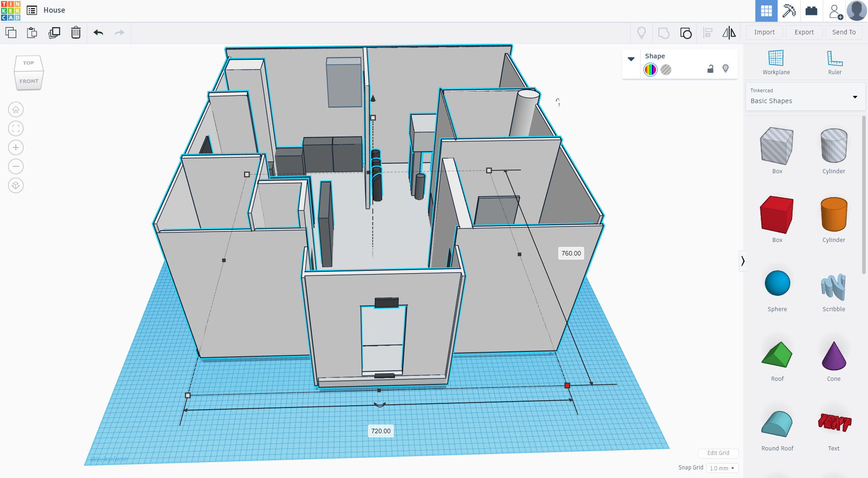Select the Group shapes icon
The width and height of the screenshot is (868, 478).
664,33
